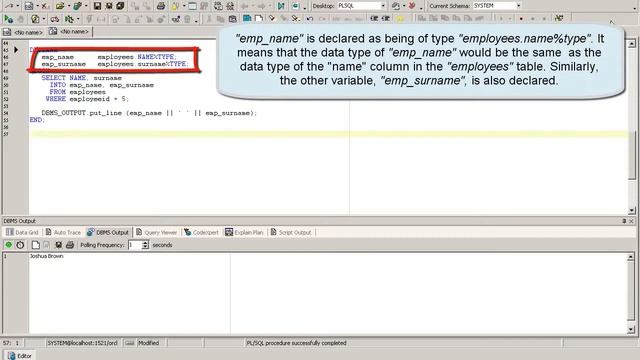Click the red rollback icon
Image resolution: width=640 pixels, height=360 pixels.
pos(412,6)
